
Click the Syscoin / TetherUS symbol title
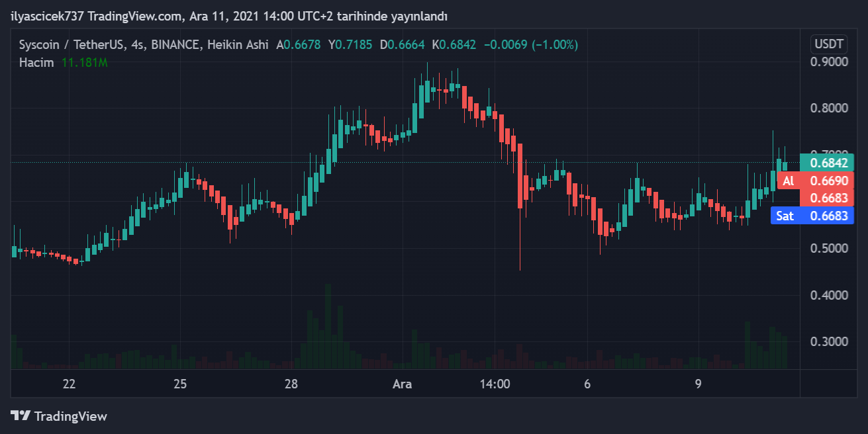coord(72,45)
